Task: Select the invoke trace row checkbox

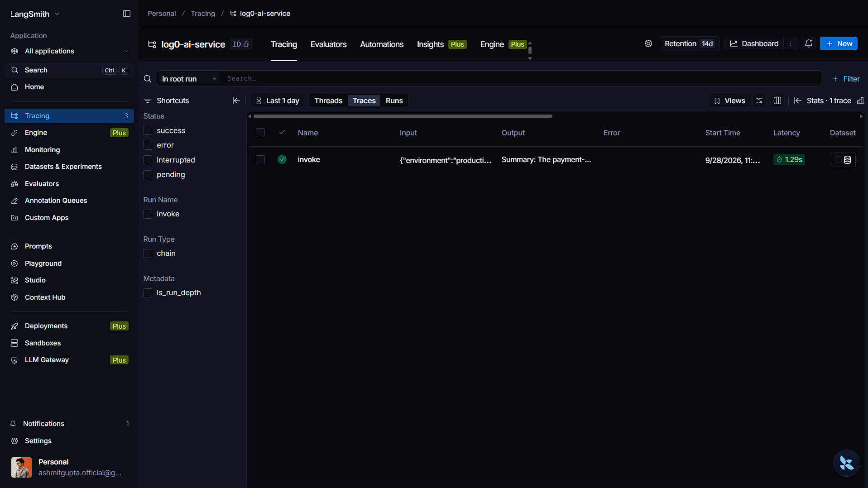Action: point(260,160)
